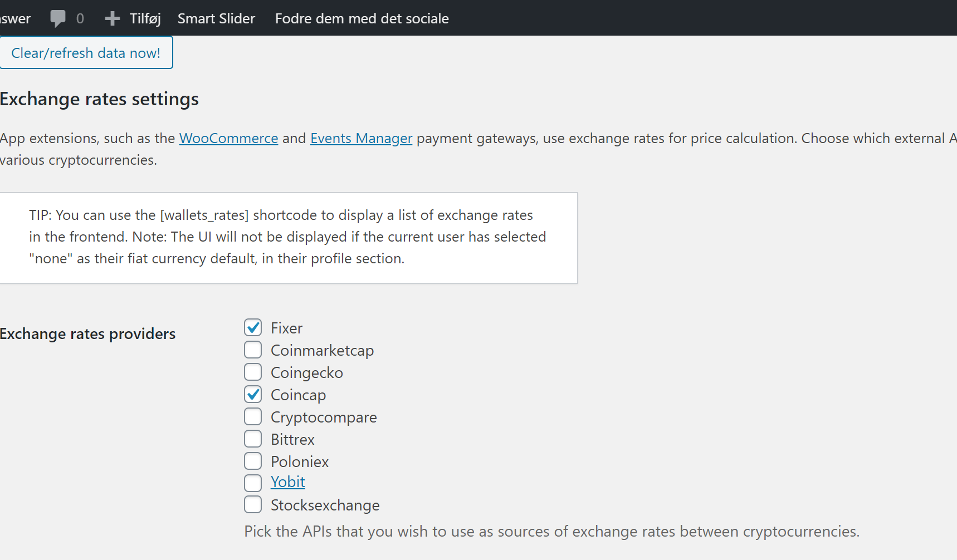Enable the Coingecko provider checkbox

click(x=253, y=372)
